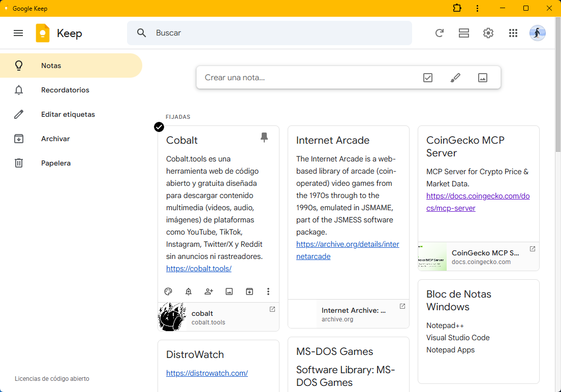
Task: Open the account profile avatar
Action: (x=538, y=33)
